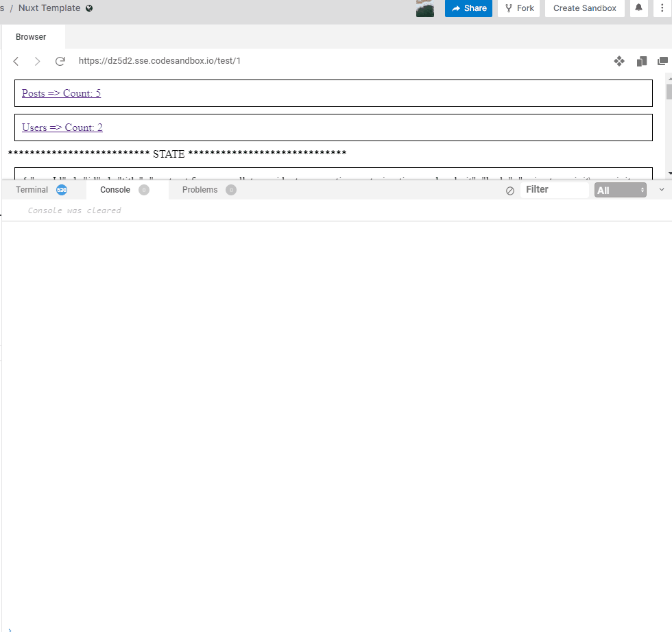The height and width of the screenshot is (632, 672).
Task: Open the three-dot more options menu
Action: tap(662, 8)
